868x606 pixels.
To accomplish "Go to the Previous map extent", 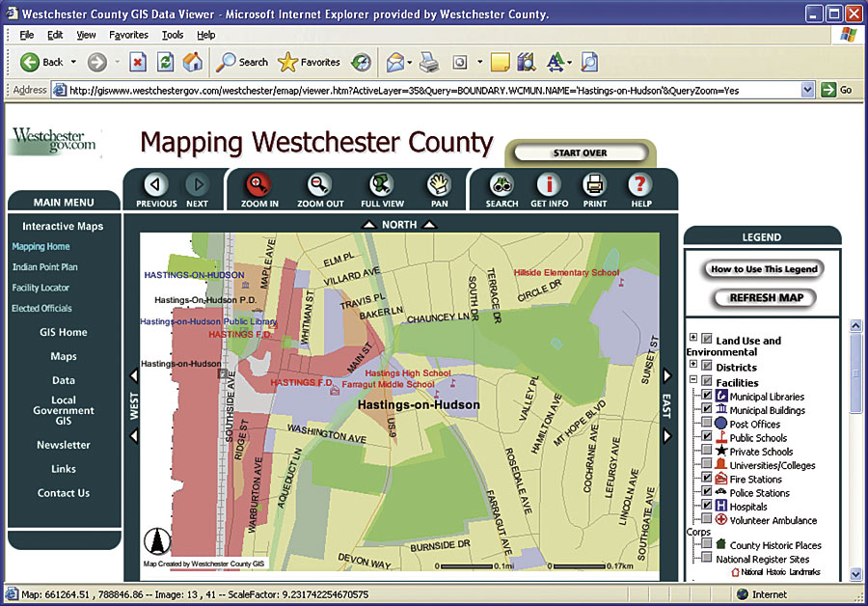I will click(x=155, y=184).
